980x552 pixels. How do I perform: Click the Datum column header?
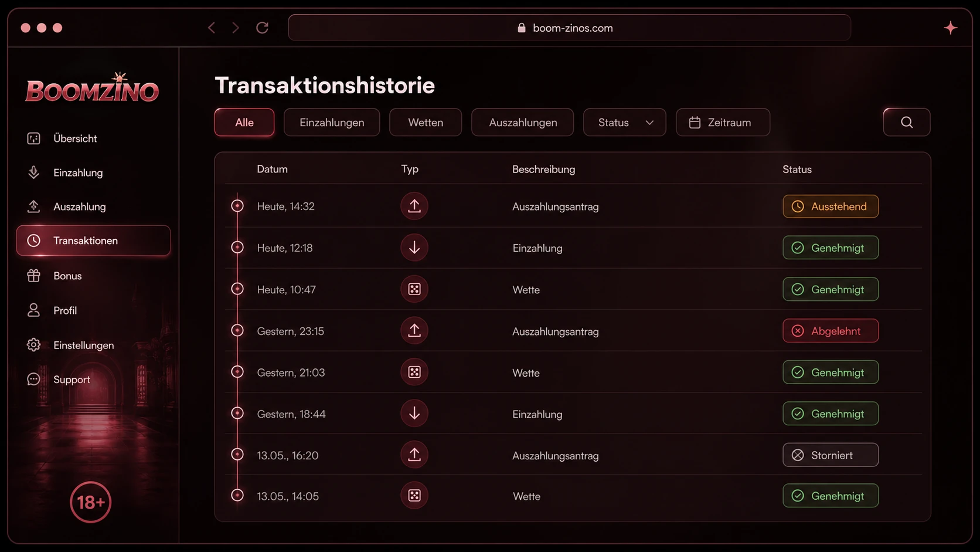click(x=272, y=169)
